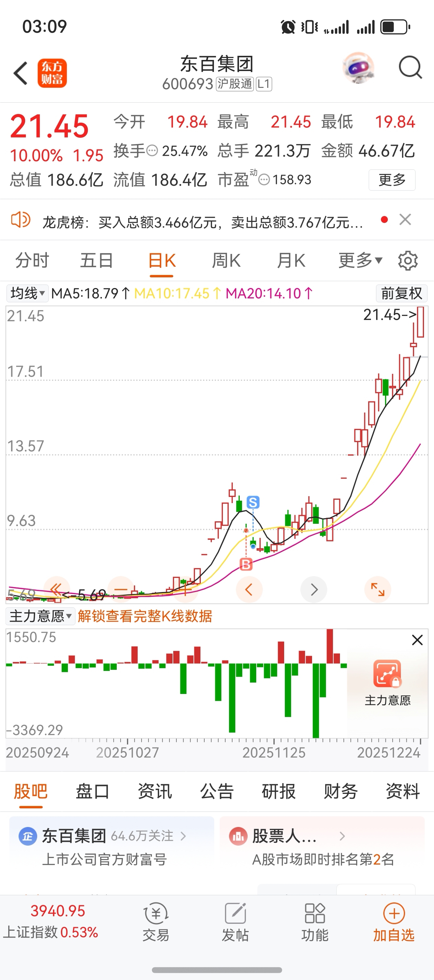The width and height of the screenshot is (434, 980).
Task: Tap the MA5:18.79 indicator value
Action: (x=91, y=293)
